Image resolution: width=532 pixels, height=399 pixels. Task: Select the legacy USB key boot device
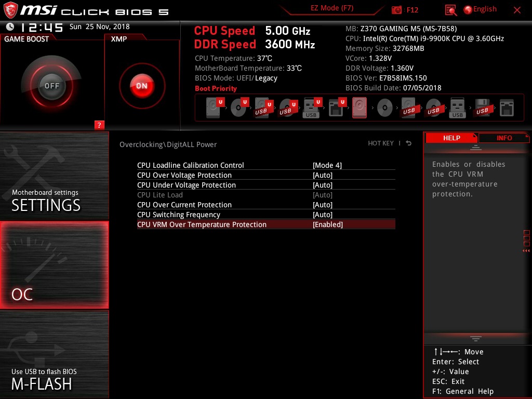click(457, 107)
